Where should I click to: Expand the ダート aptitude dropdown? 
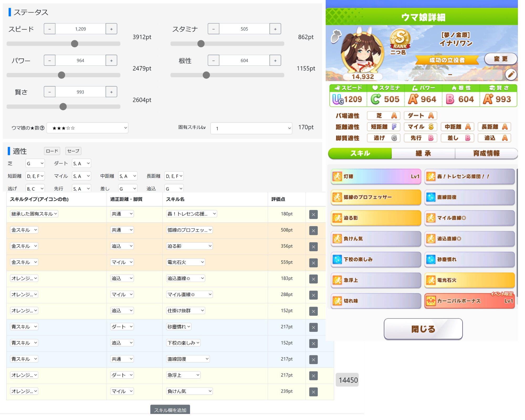pyautogui.click(x=81, y=164)
